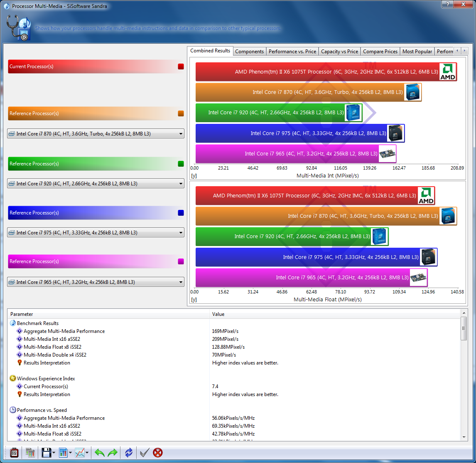Click the Core i7 965 motherboard image on the Multi-Media Int bar
Screen dimensions: 476x463
tap(387, 154)
